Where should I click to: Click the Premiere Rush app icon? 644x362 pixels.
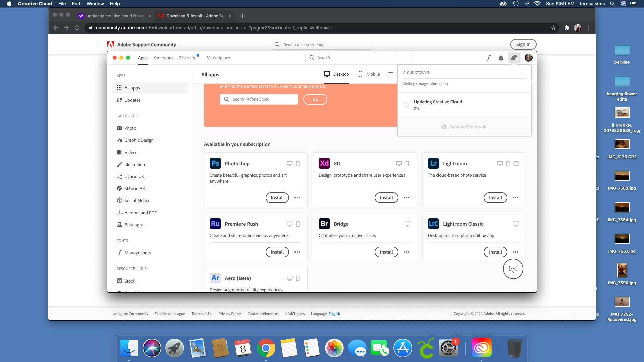tap(215, 224)
